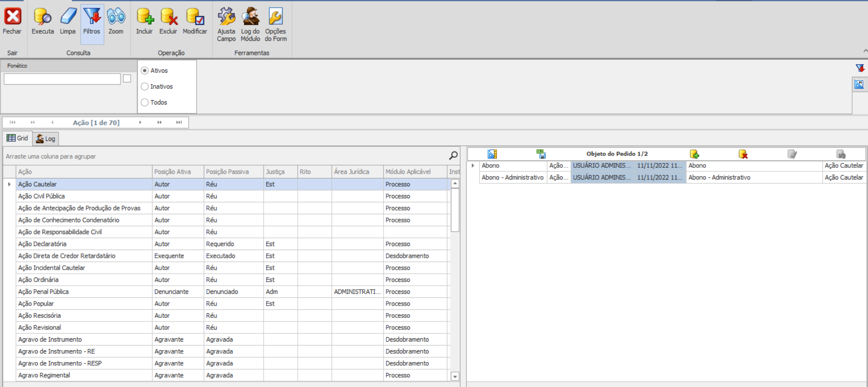Image resolution: width=868 pixels, height=387 pixels.
Task: Sort by Módulo Aplicável column header
Action: tap(415, 172)
